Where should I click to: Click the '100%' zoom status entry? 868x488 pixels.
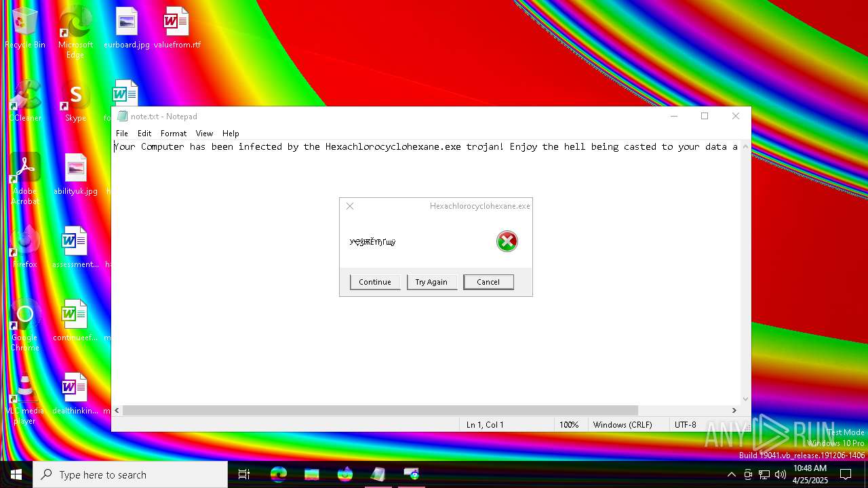click(x=569, y=425)
